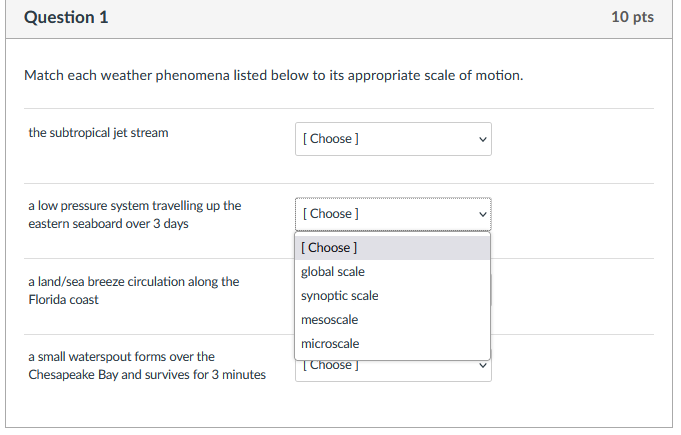Click the [Choose] placeholder in the jet stream dropdown
The image size is (681, 435).
coord(330,139)
